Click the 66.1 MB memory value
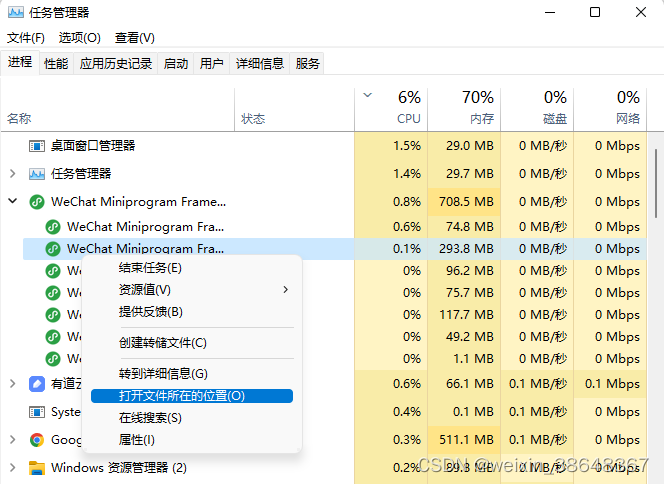 tap(470, 384)
